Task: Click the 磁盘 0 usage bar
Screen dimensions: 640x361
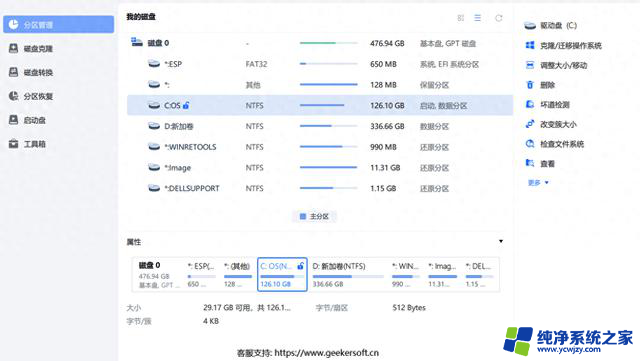Action: [x=329, y=43]
